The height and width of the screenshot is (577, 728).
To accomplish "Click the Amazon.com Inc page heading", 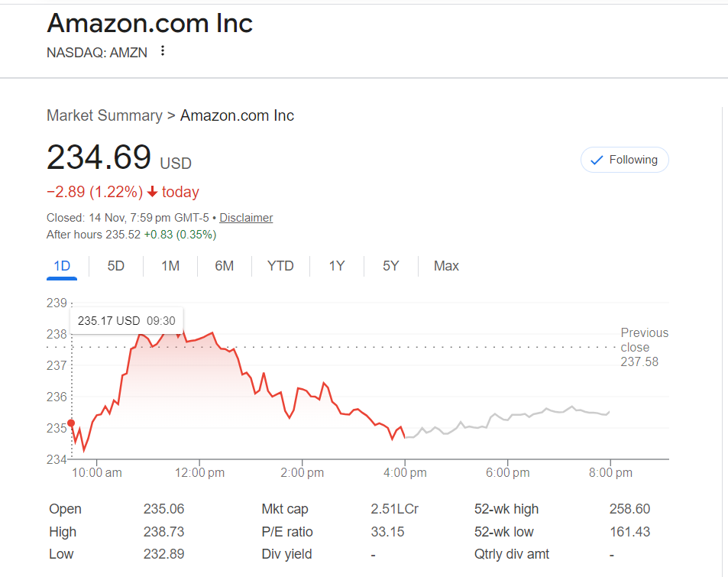I will (x=150, y=23).
